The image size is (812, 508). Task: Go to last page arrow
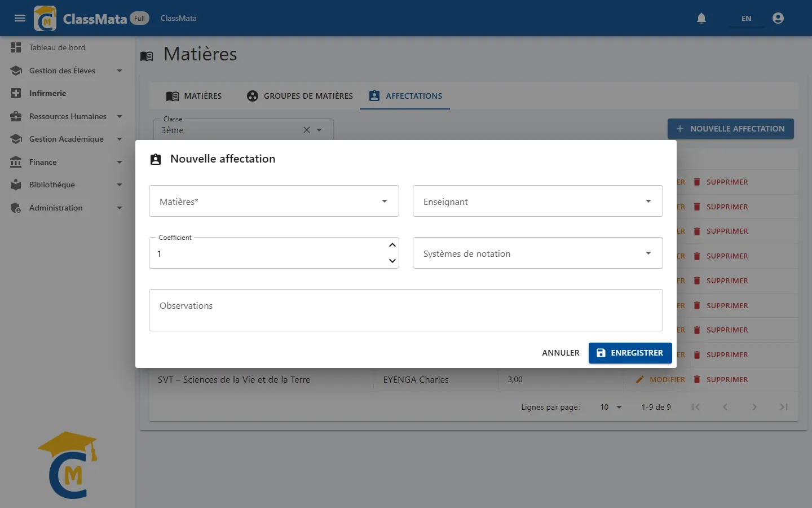784,407
